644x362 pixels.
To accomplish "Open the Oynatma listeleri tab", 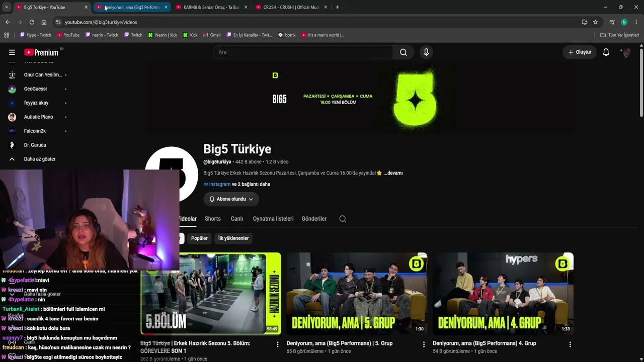I will pyautogui.click(x=273, y=219).
